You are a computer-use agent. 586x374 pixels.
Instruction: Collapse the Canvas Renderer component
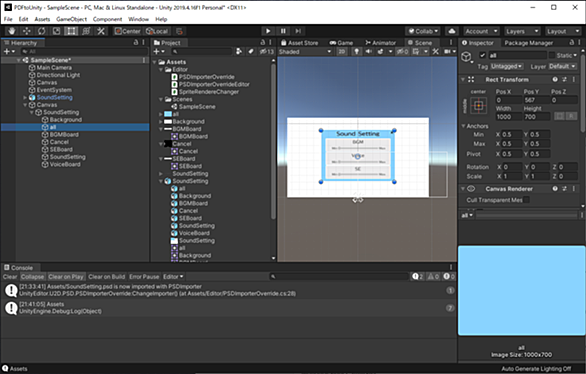(463, 189)
